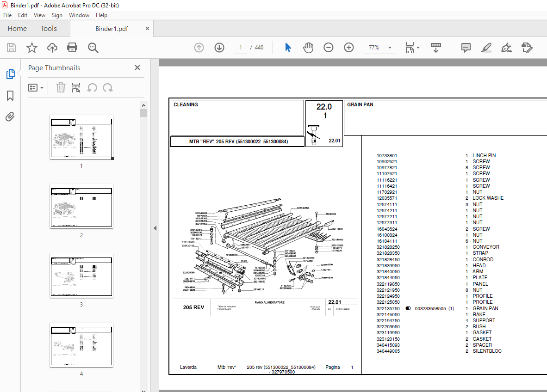Click the CLEANING section heading
The width and height of the screenshot is (547, 392).
click(x=186, y=104)
